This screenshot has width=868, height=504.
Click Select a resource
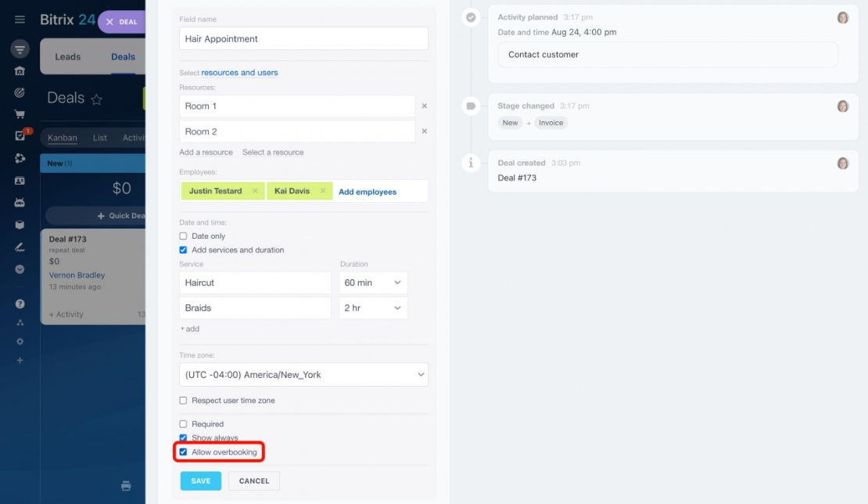pos(273,153)
